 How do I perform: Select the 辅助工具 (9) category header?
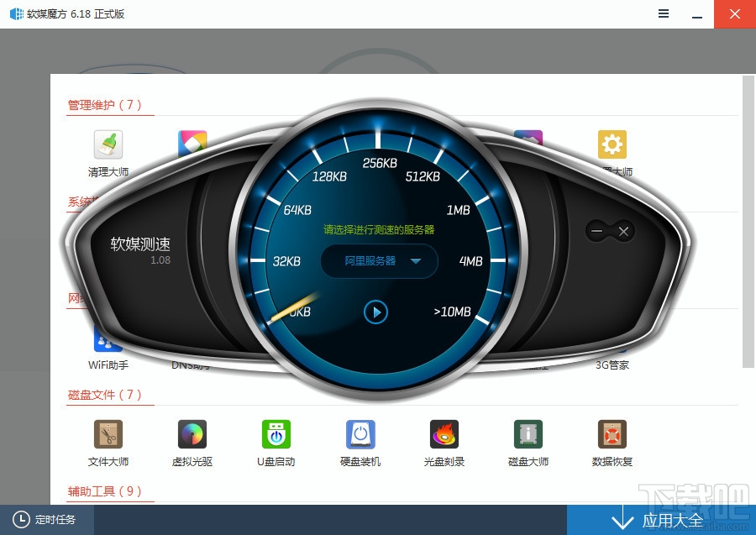pos(105,491)
